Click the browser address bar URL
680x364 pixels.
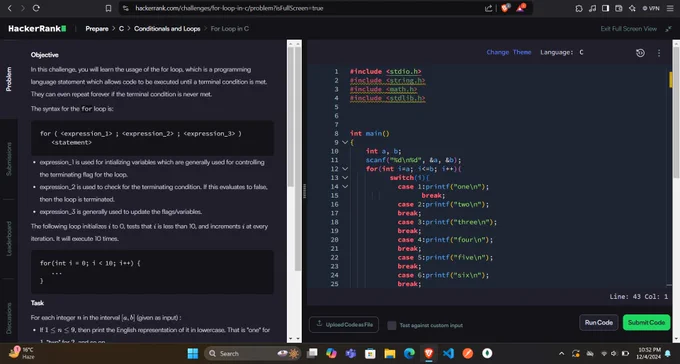point(229,8)
